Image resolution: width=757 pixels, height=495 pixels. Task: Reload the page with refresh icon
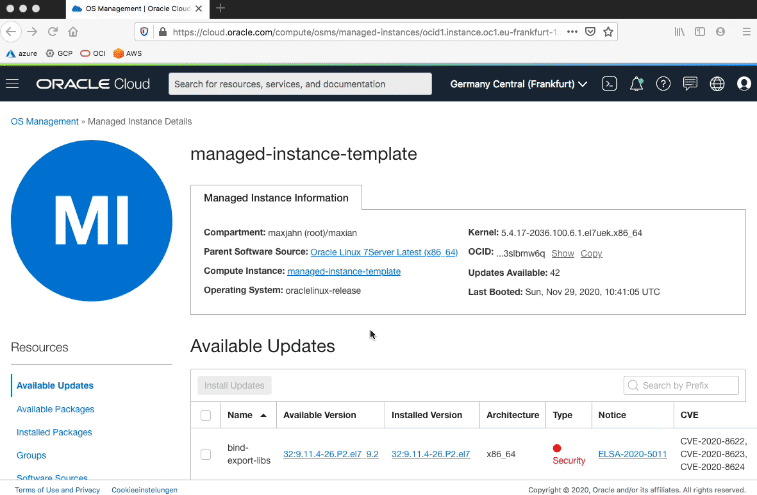pyautogui.click(x=53, y=32)
